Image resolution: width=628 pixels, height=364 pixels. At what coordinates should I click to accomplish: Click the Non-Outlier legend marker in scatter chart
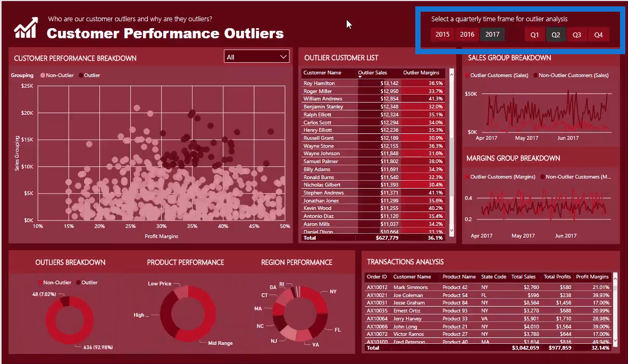(x=43, y=75)
